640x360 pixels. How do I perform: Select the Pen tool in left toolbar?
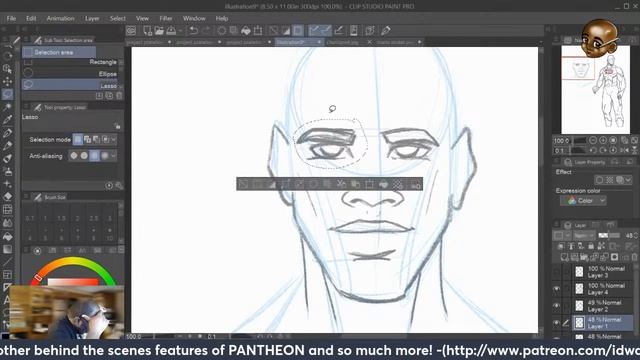point(7,133)
